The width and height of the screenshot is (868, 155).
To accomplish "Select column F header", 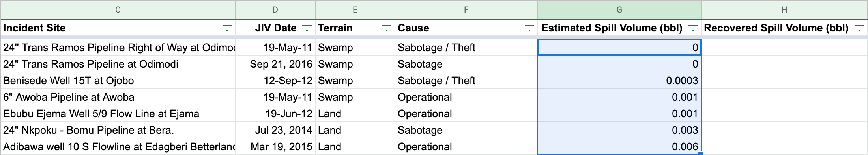I will (466, 10).
